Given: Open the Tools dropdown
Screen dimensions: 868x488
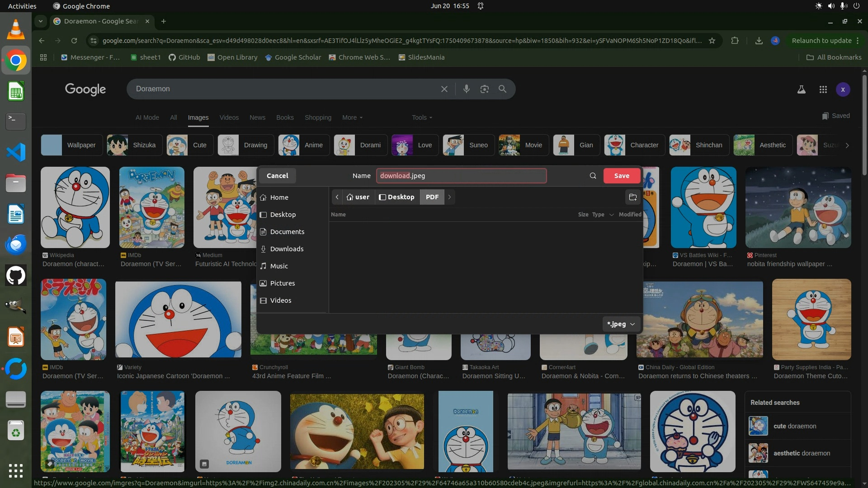Looking at the screenshot, I should (x=421, y=117).
